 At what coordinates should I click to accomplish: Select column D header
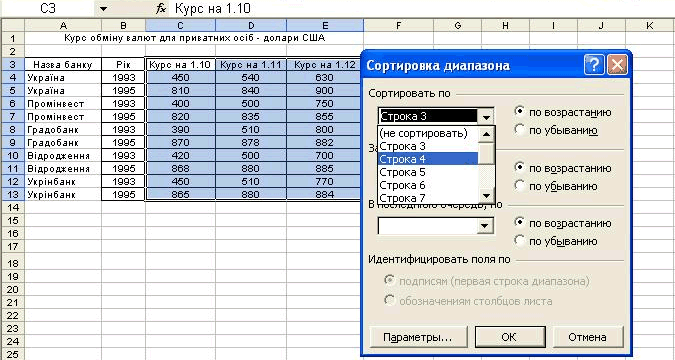(251, 25)
